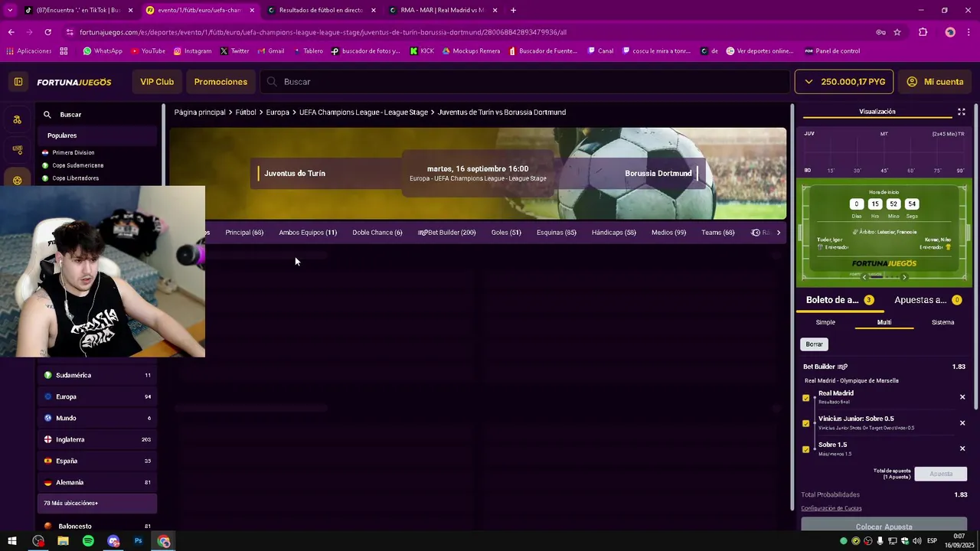Show previous visualization slide arrow
Image resolution: width=980 pixels, height=551 pixels.
[x=864, y=277]
